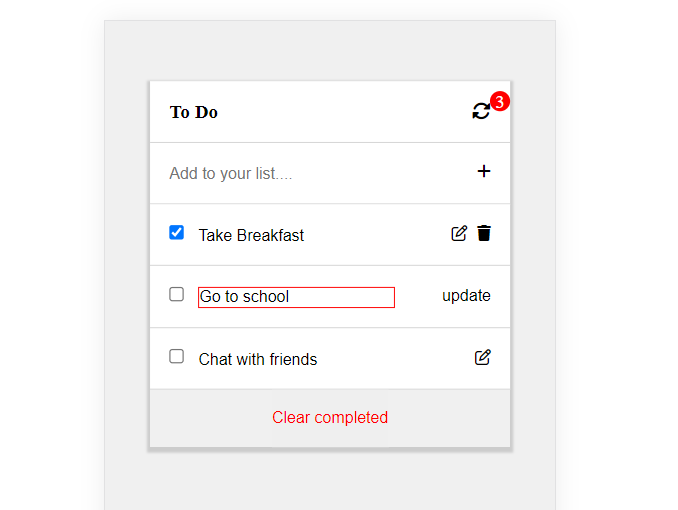Check the Go to school checkbox

(x=177, y=294)
